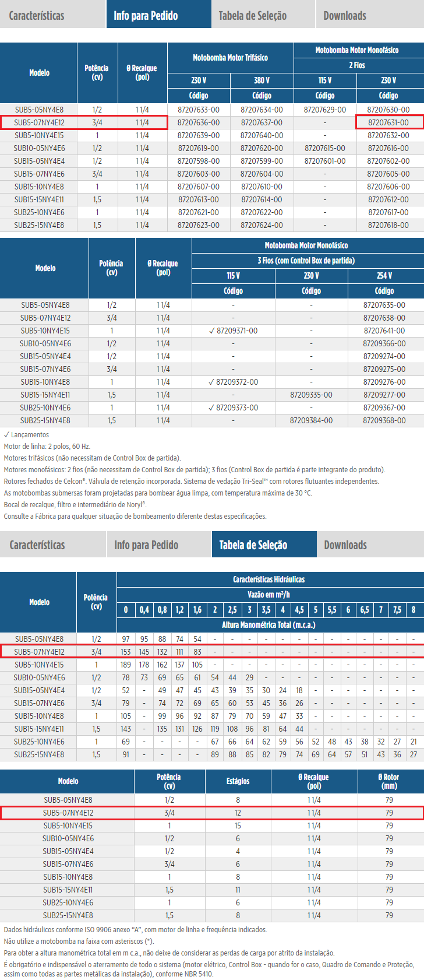Select product code 87207633-00
This screenshot has width=424, height=980.
click(199, 110)
